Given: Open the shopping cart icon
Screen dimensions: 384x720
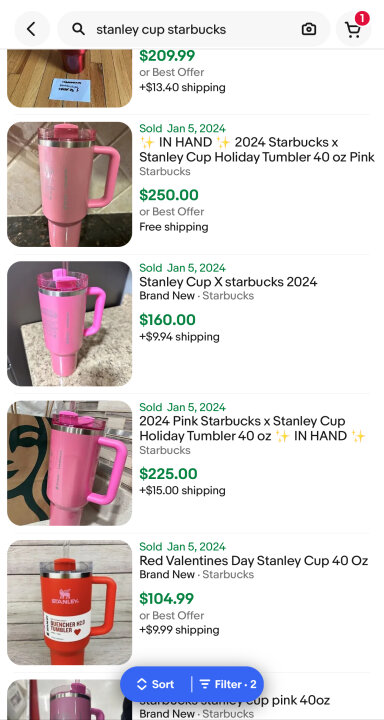Looking at the screenshot, I should pyautogui.click(x=353, y=30).
